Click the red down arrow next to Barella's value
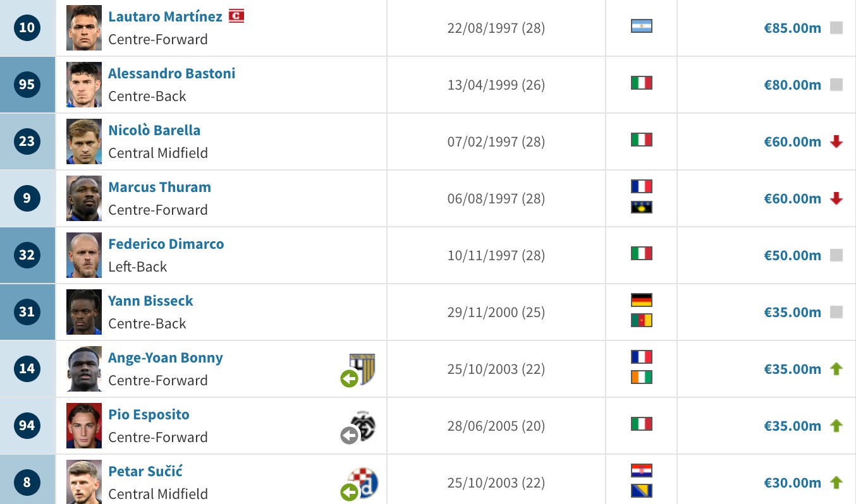The image size is (856, 504). [836, 141]
